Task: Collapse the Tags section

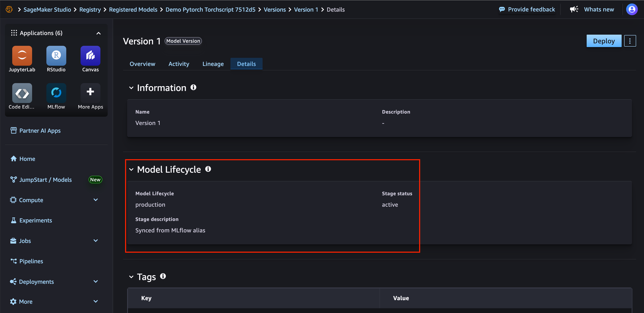Action: click(131, 277)
